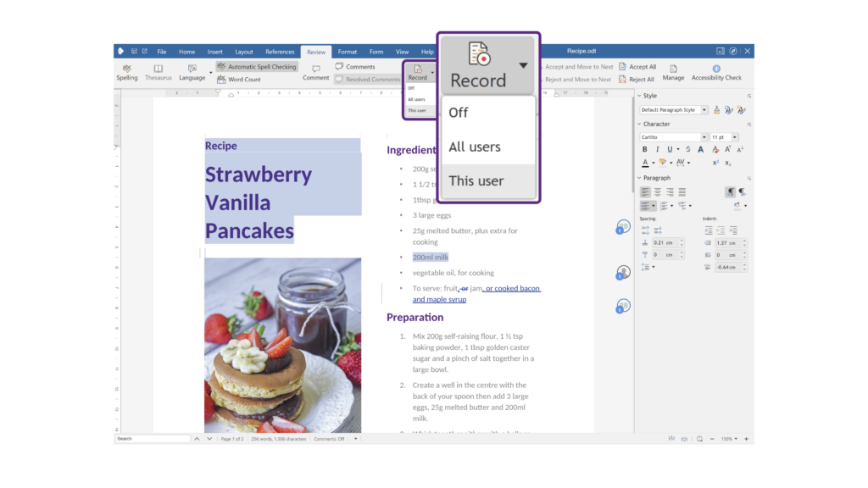Open the References tab

[280, 52]
